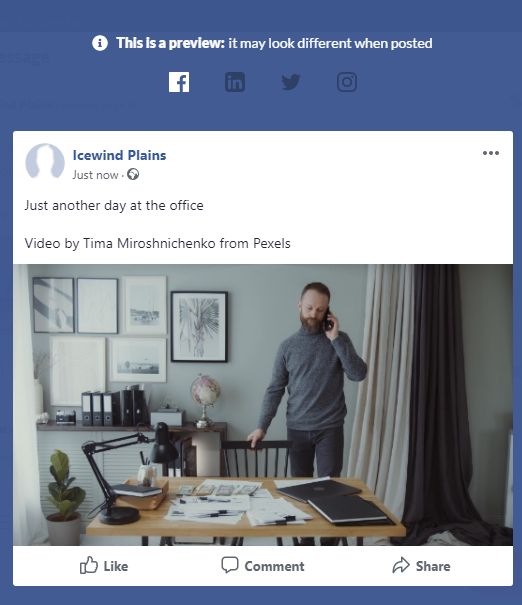Open the three-dot post options menu
Image resolution: width=522 pixels, height=605 pixels.
pos(491,153)
